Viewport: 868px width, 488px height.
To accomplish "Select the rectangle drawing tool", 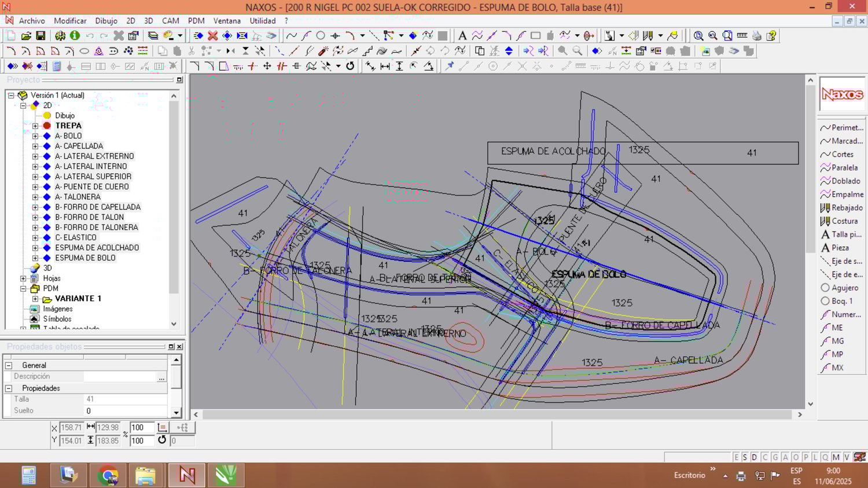I will [536, 36].
